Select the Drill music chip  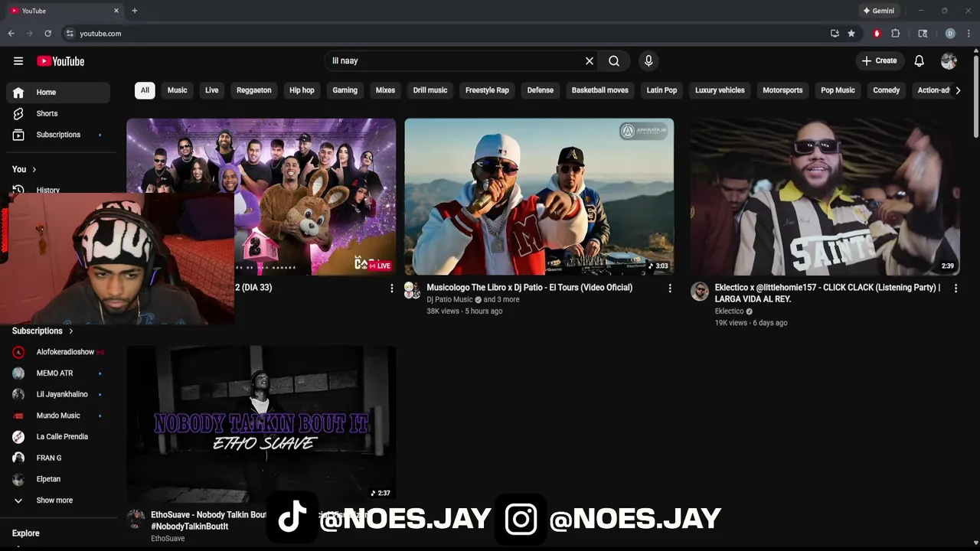430,90
